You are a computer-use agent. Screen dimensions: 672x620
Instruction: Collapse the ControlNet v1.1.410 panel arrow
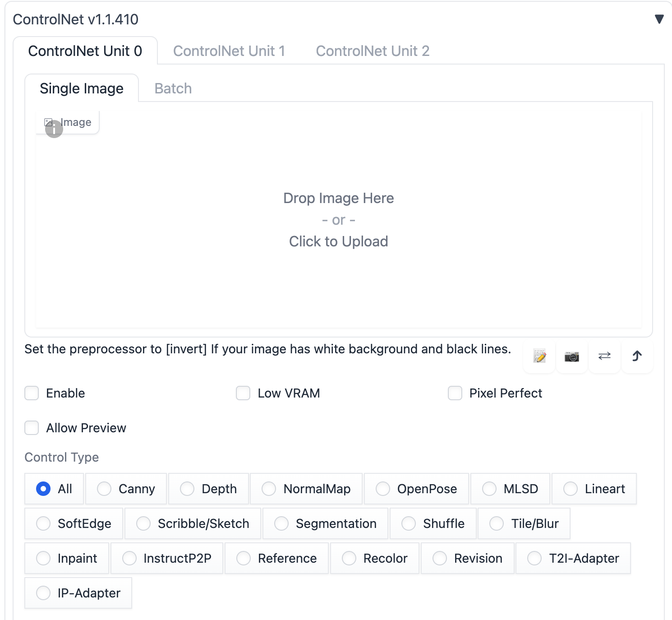pyautogui.click(x=659, y=19)
